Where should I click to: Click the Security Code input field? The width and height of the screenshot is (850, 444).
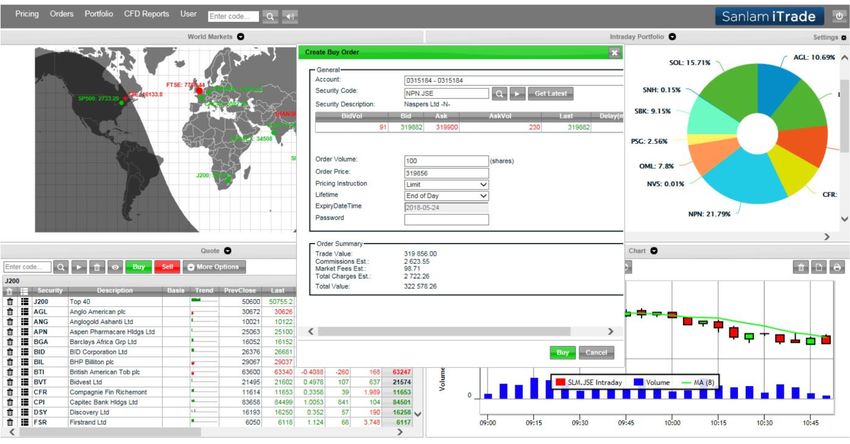point(446,93)
